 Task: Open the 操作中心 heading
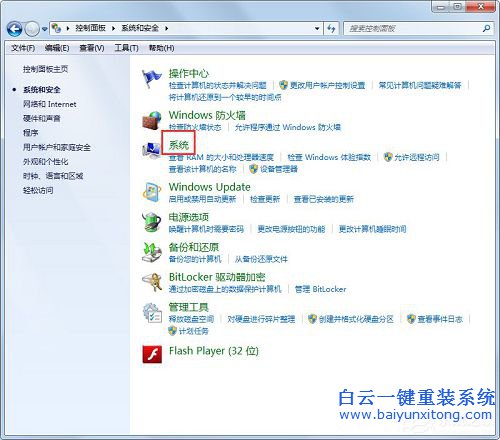tap(189, 73)
